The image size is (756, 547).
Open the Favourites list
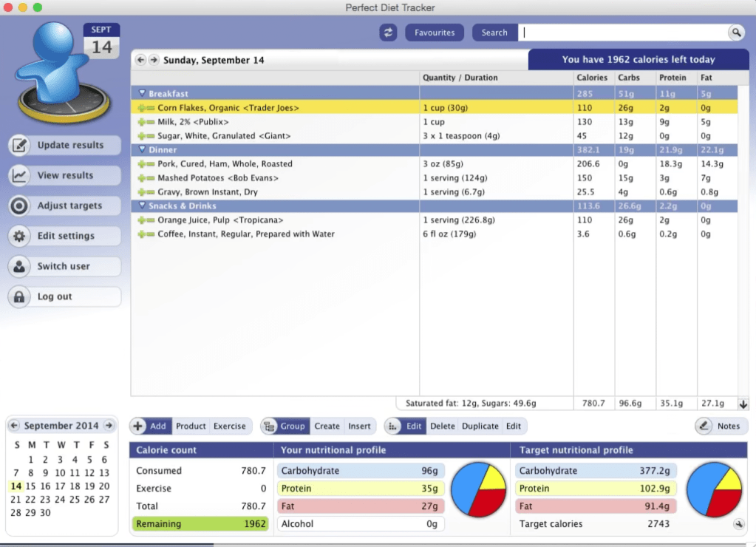coord(435,33)
